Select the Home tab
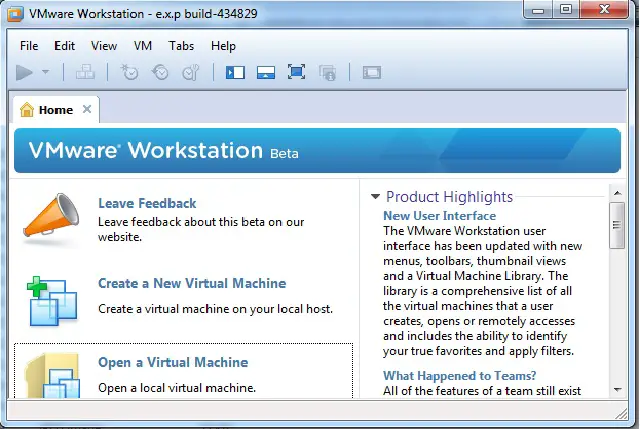Screen dimensions: 640x429 tap(56, 110)
